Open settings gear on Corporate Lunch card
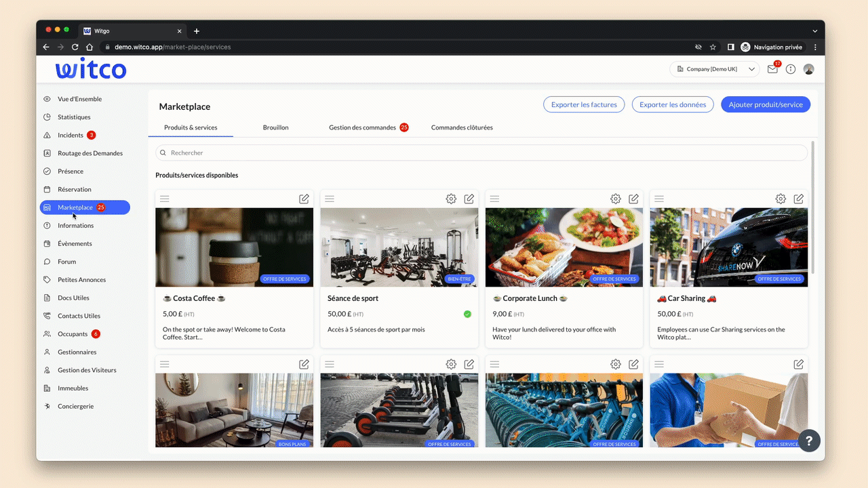Viewport: 868px width, 488px height. point(616,199)
